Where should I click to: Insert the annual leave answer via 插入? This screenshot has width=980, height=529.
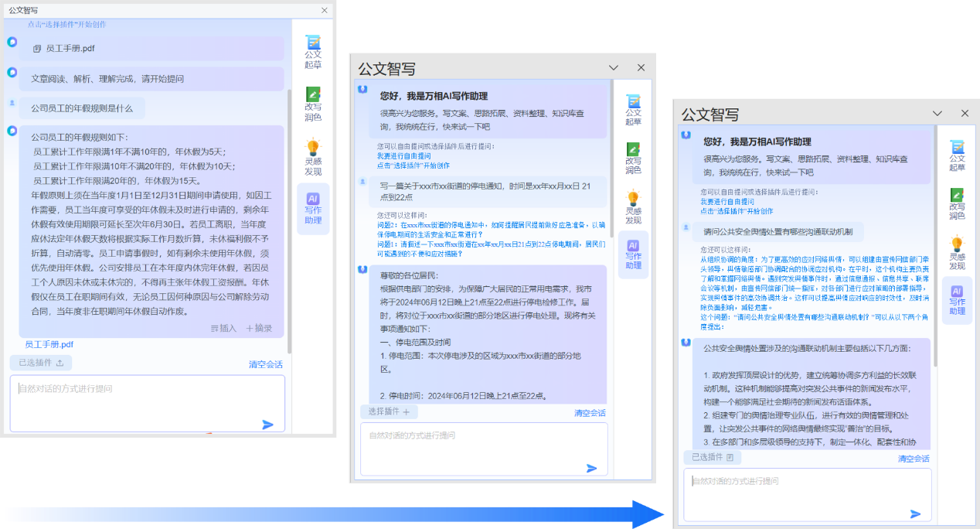point(223,328)
